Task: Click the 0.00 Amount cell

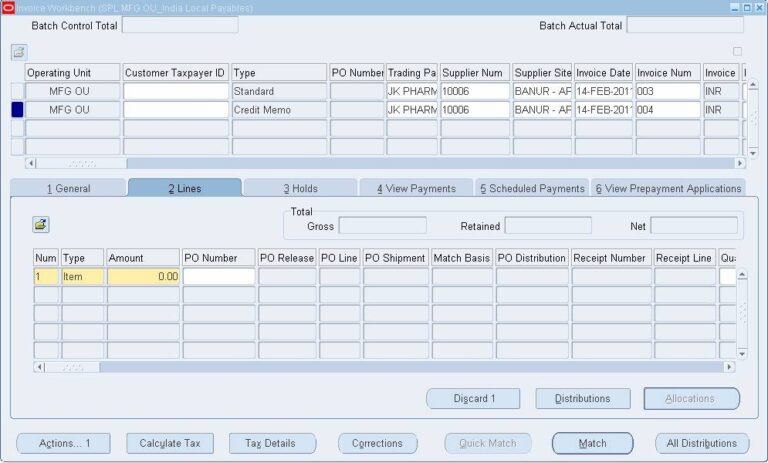Action: click(x=144, y=276)
